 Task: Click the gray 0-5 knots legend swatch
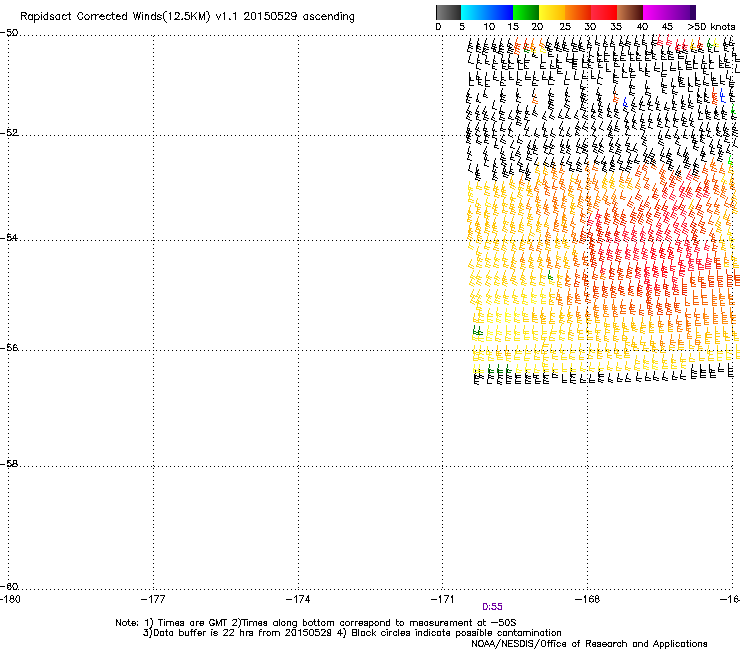tap(448, 12)
